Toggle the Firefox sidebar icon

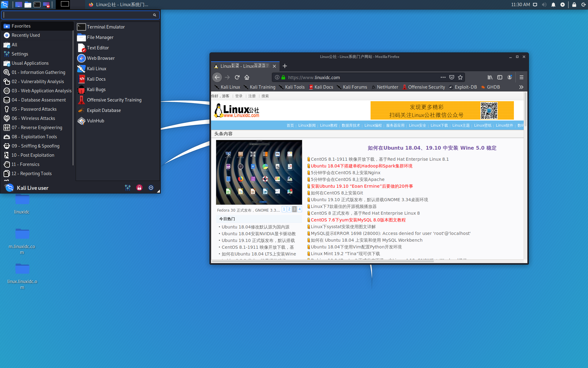[500, 77]
